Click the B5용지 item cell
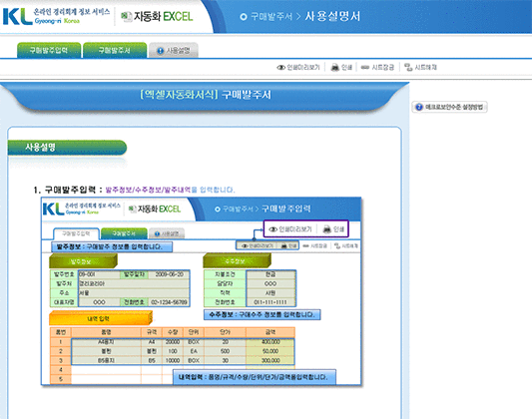Image resolution: width=532 pixels, height=419 pixels. pyautogui.click(x=106, y=360)
